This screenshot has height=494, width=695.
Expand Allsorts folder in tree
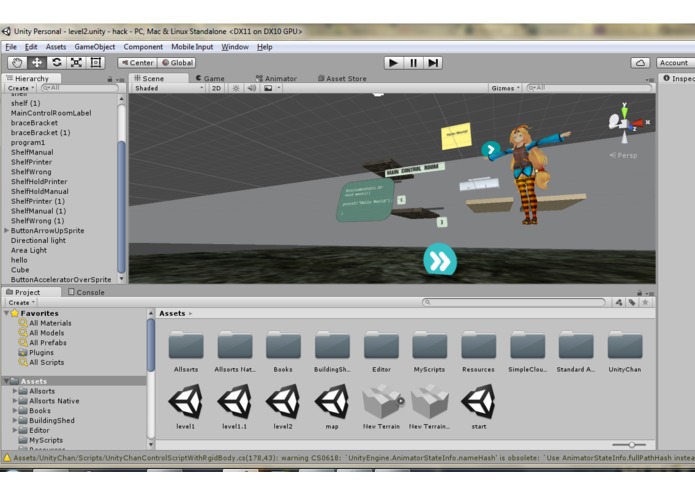pos(15,391)
